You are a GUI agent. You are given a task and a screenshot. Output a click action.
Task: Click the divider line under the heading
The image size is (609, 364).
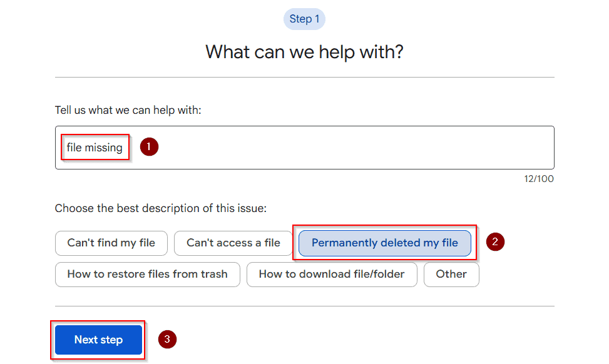(304, 77)
